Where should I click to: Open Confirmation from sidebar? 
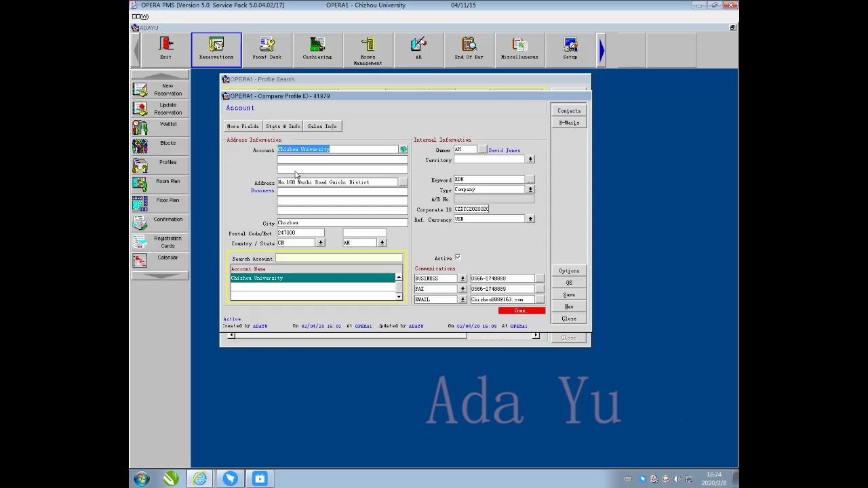pyautogui.click(x=160, y=222)
